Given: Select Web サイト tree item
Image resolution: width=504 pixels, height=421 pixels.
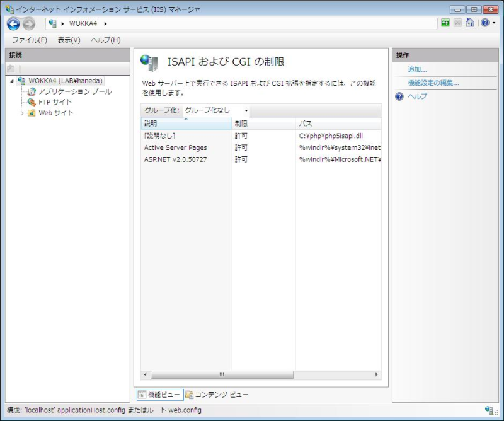Looking at the screenshot, I should 56,113.
